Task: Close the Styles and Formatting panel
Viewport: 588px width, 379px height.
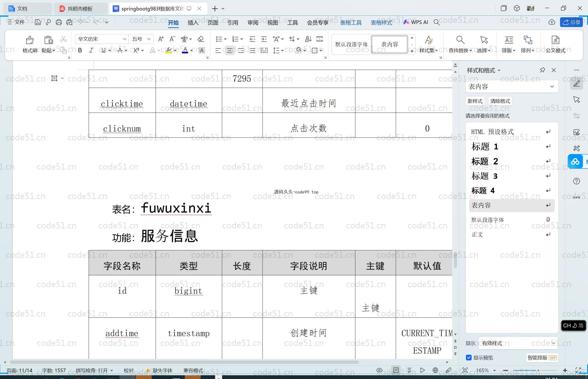Action: (554, 70)
